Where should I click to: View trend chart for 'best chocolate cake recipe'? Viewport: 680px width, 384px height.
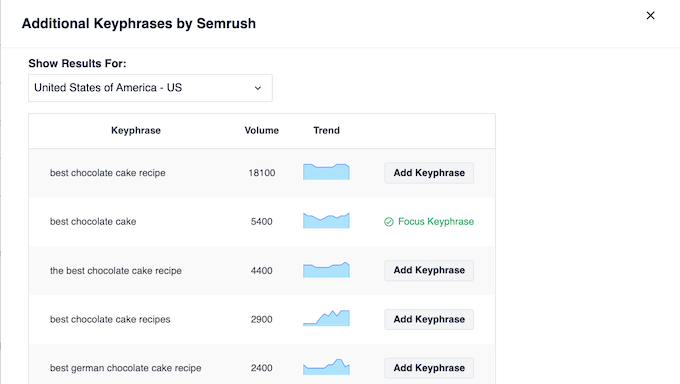pos(326,172)
